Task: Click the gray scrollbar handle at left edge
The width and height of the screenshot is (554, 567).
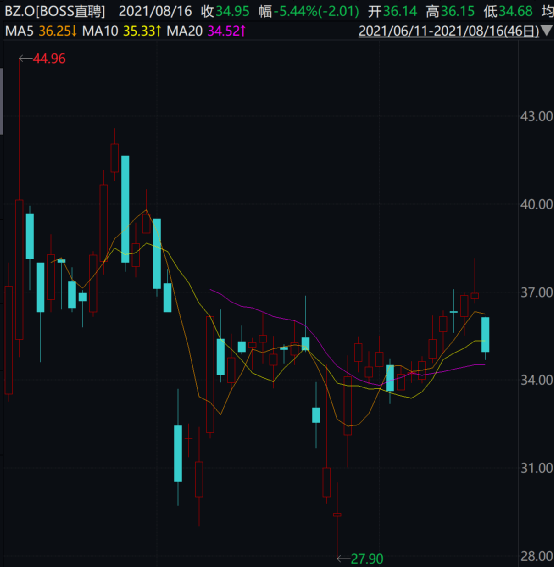Action: tap(1, 101)
